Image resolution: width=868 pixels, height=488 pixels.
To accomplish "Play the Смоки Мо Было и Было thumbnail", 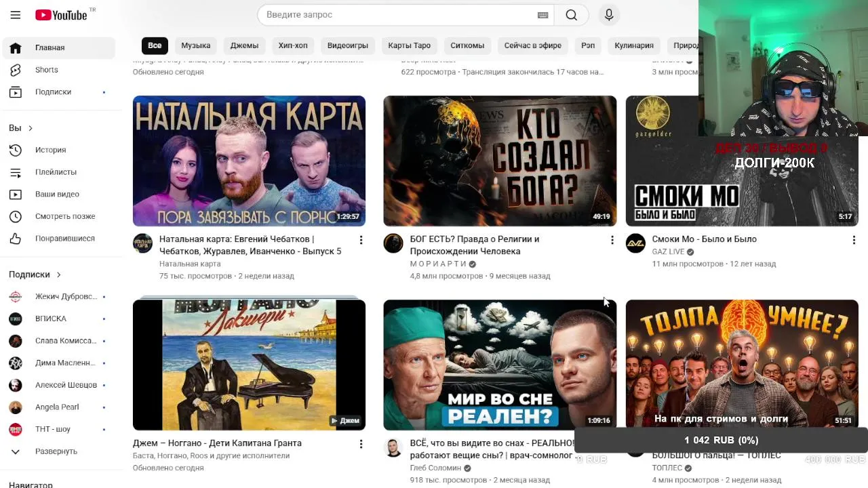I will (x=742, y=161).
